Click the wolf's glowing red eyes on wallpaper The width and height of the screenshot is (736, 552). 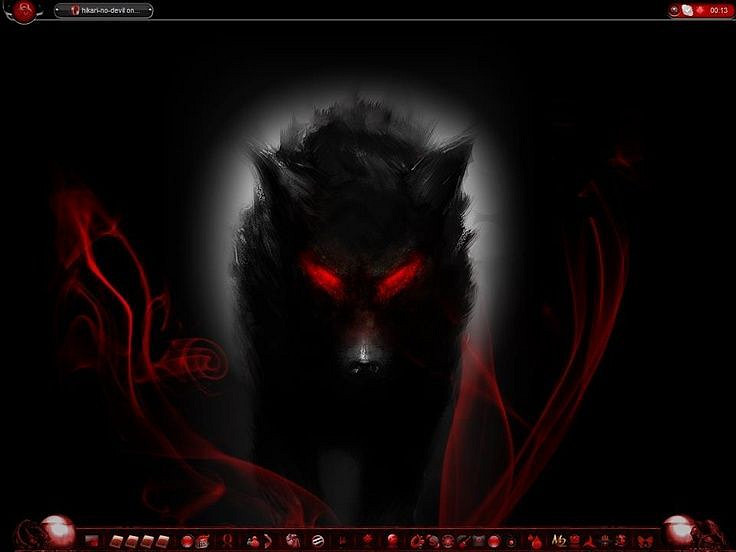click(363, 275)
